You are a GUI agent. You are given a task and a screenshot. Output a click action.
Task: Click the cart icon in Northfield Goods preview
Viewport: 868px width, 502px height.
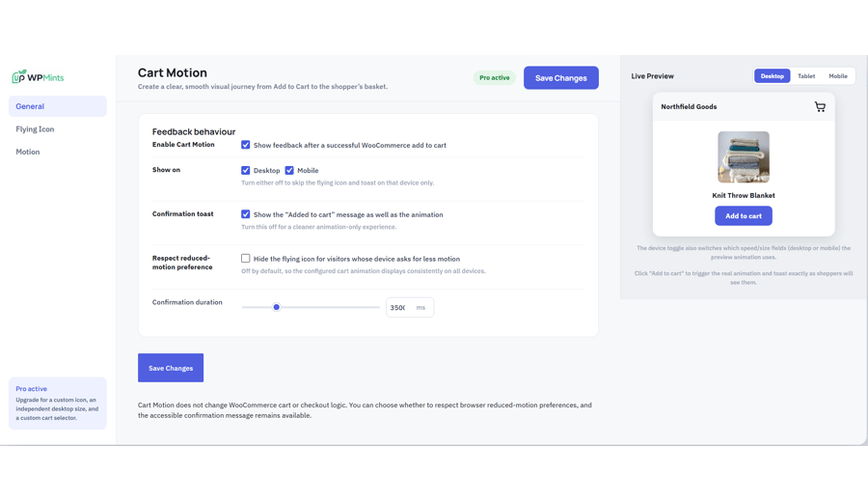point(820,107)
